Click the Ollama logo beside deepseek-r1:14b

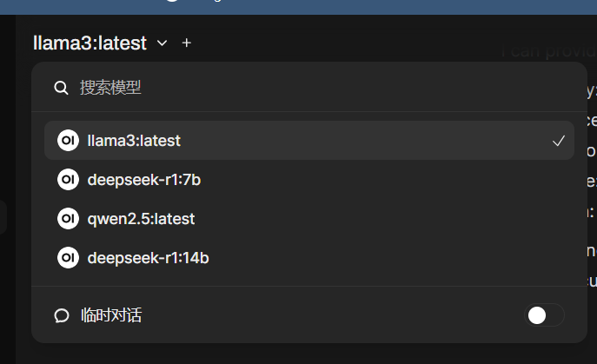pos(68,257)
